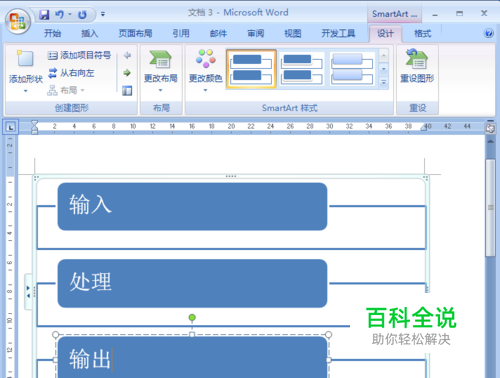Open the 视图 tab
Viewport: 500px width, 378px height.
coord(293,33)
